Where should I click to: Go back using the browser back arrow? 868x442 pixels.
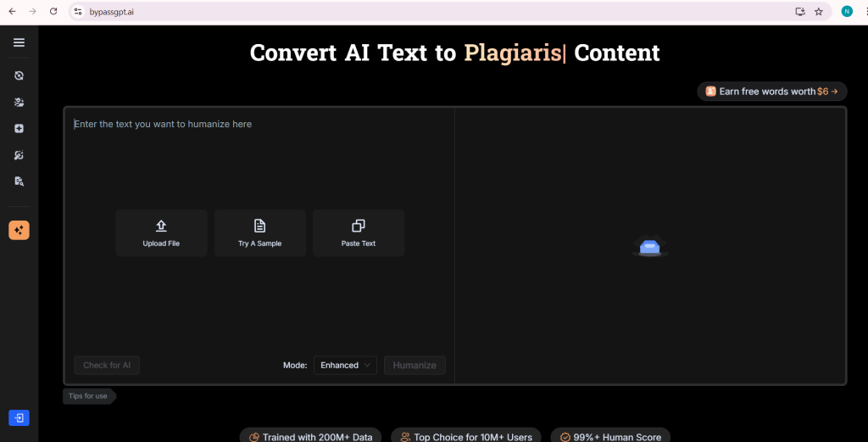click(12, 12)
